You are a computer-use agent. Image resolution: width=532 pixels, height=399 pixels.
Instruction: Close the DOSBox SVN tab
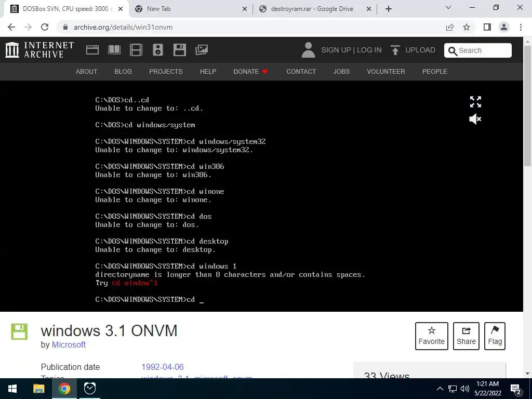pos(121,9)
